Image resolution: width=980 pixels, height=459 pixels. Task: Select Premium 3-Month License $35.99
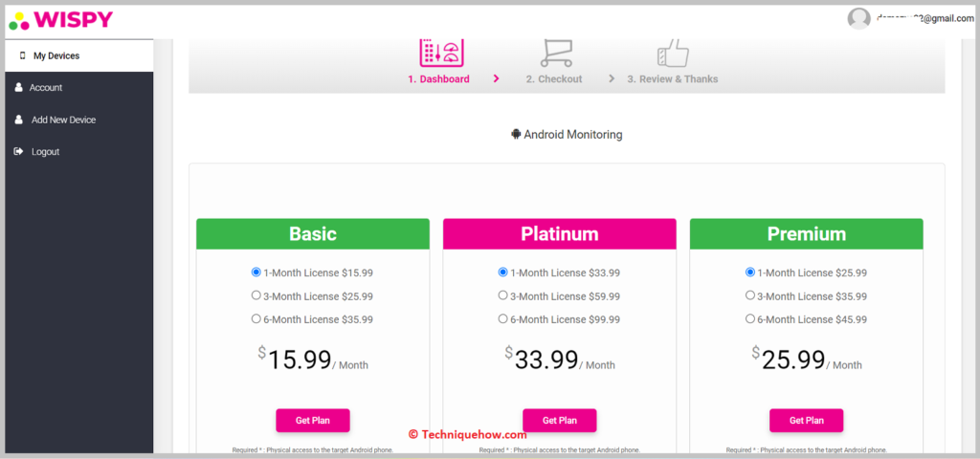coord(750,295)
